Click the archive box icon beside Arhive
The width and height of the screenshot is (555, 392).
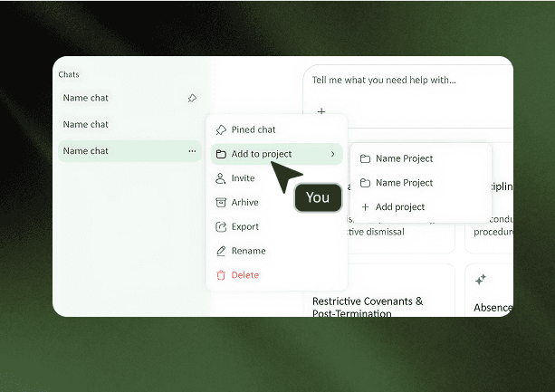point(221,203)
